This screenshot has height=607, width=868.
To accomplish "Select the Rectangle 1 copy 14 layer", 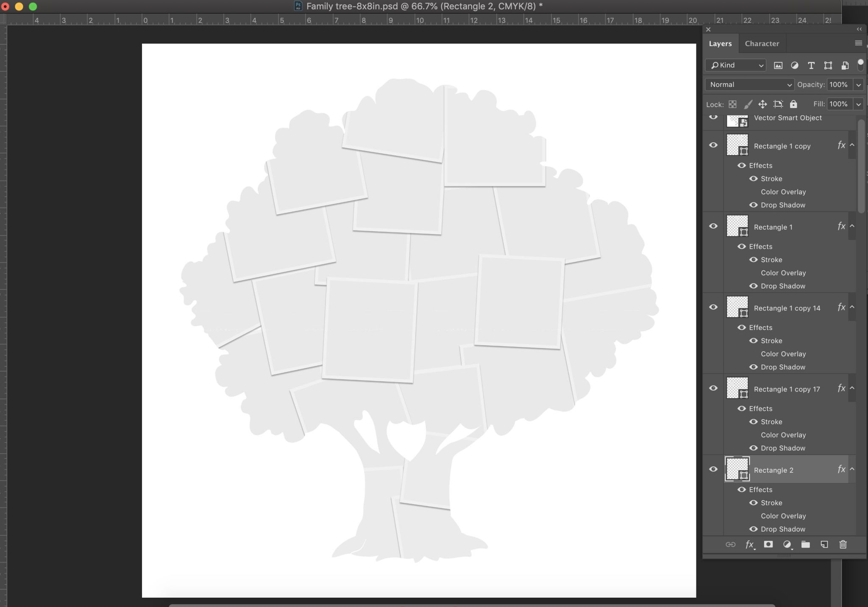I will 787,308.
